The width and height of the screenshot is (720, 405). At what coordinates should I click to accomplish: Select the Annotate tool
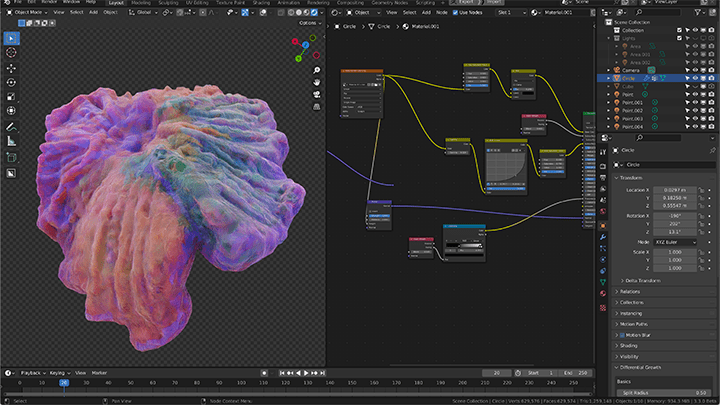tap(11, 127)
